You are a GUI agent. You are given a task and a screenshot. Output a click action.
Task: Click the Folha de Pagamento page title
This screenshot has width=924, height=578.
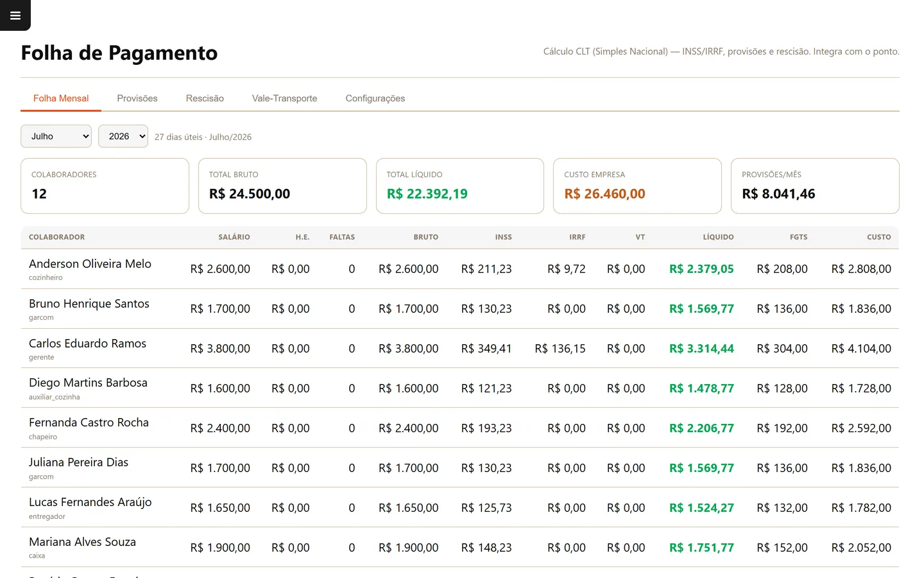point(119,53)
